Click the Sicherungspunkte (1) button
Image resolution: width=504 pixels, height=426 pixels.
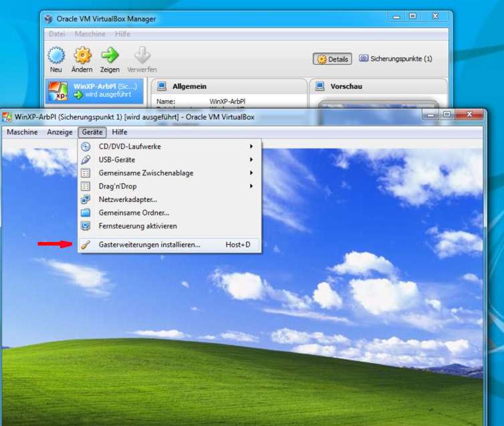click(x=396, y=59)
